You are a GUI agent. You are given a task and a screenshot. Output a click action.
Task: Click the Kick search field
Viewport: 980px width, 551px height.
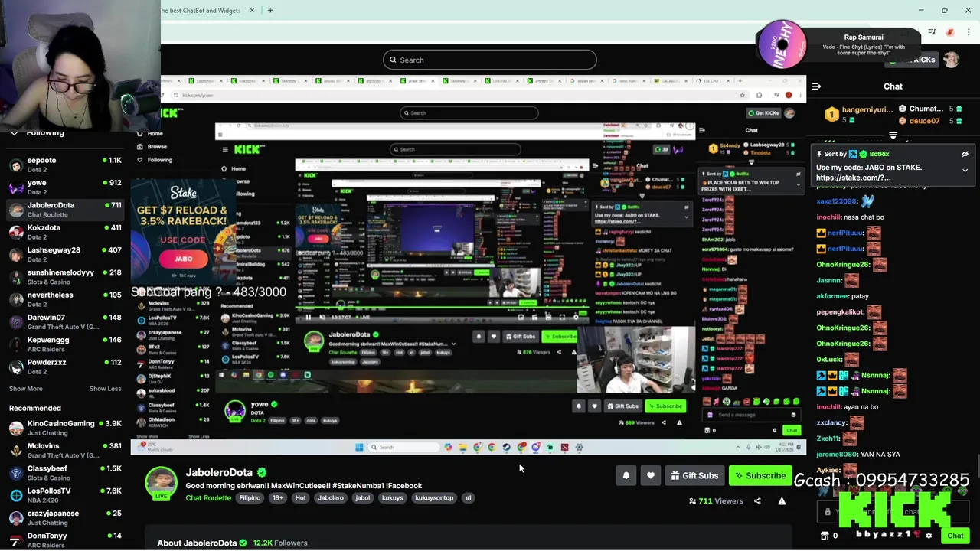tap(490, 60)
